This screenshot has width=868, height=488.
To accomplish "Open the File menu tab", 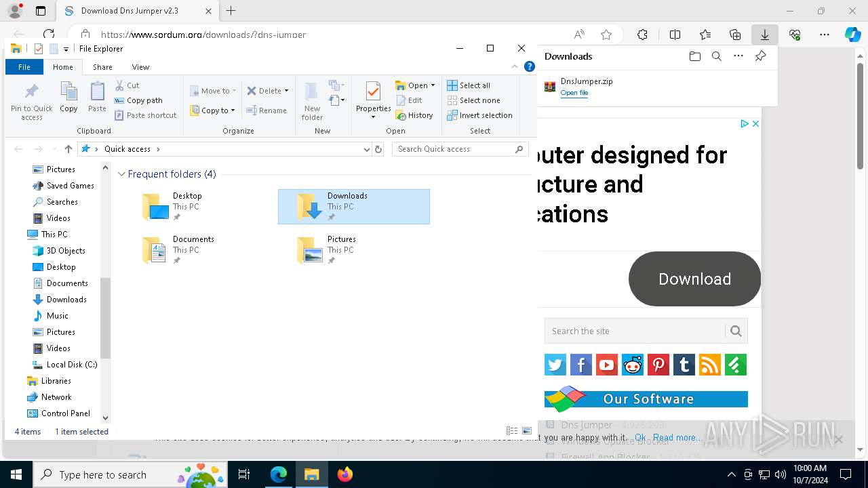I will (24, 67).
